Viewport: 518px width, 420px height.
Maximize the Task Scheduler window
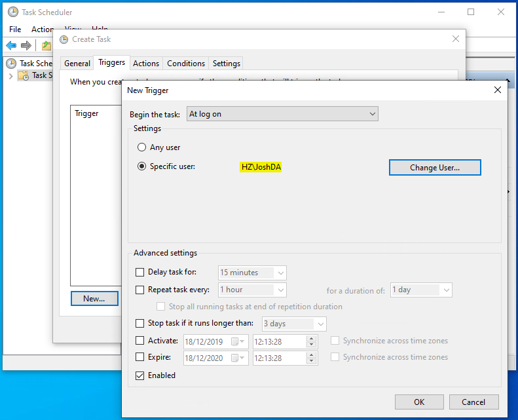pyautogui.click(x=471, y=12)
